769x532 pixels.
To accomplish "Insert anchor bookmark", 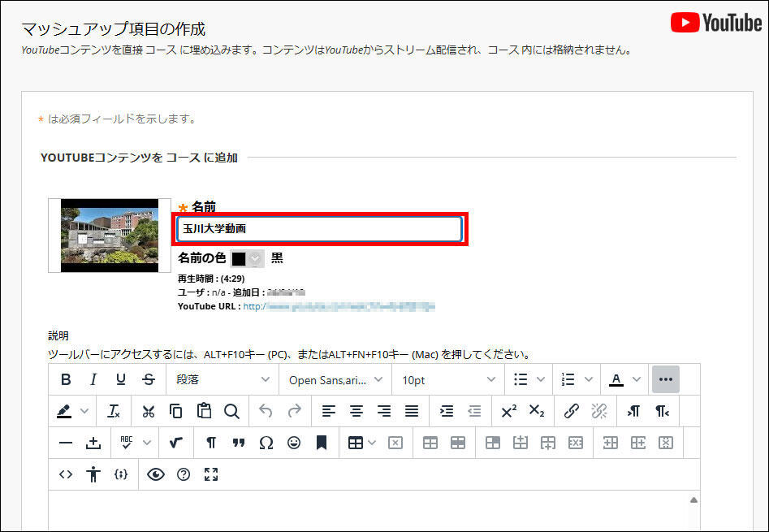I will [x=322, y=443].
